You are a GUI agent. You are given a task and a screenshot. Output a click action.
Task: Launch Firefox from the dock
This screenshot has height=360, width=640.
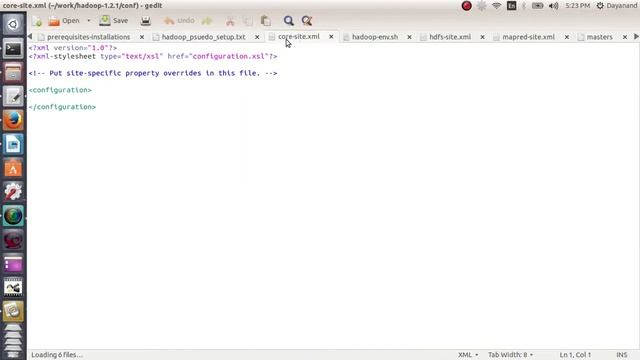13,120
